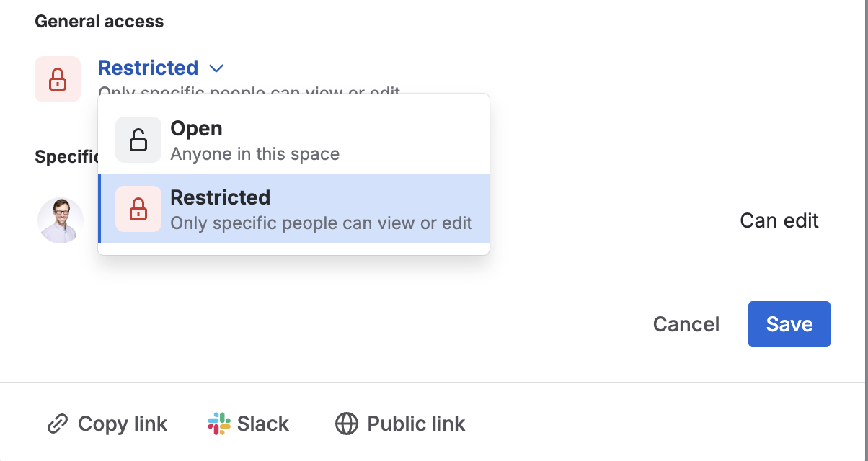The image size is (868, 461).
Task: Click the globe icon beside Public link
Action: [x=347, y=424]
